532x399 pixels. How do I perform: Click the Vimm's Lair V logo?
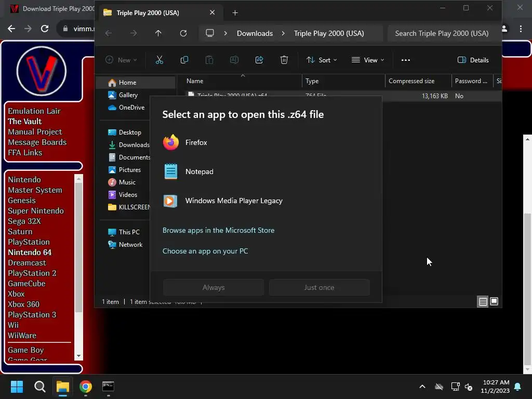tap(42, 71)
